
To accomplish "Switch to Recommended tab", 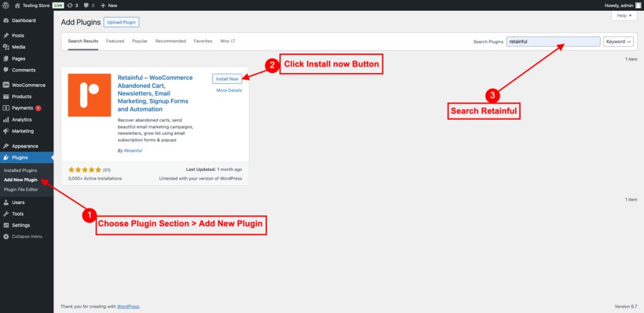I will pyautogui.click(x=170, y=41).
